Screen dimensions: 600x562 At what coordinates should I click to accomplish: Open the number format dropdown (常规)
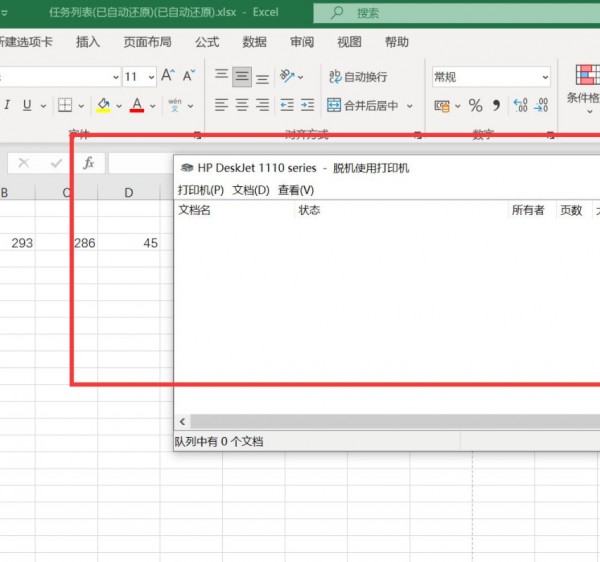(544, 77)
